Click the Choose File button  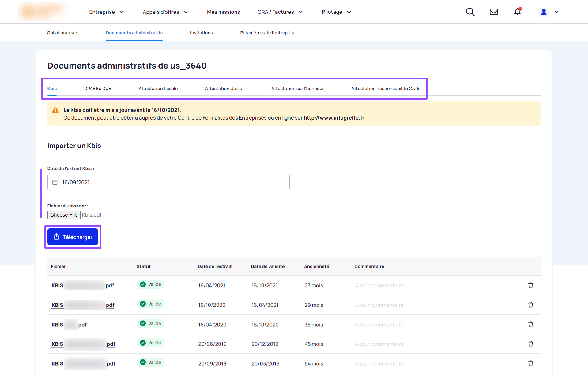click(x=64, y=215)
